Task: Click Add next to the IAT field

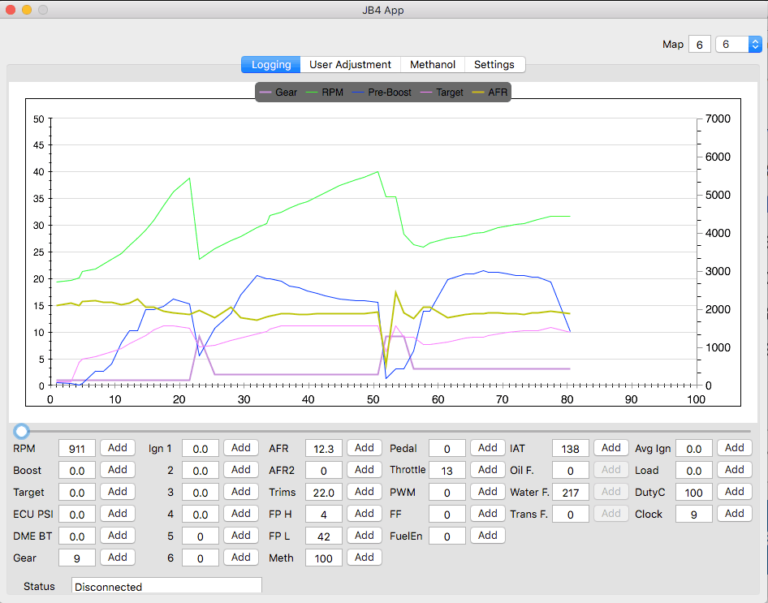Action: coord(611,448)
